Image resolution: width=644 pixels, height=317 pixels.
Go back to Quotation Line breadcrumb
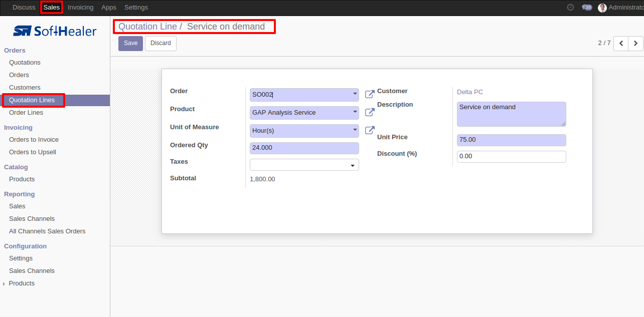click(x=147, y=27)
